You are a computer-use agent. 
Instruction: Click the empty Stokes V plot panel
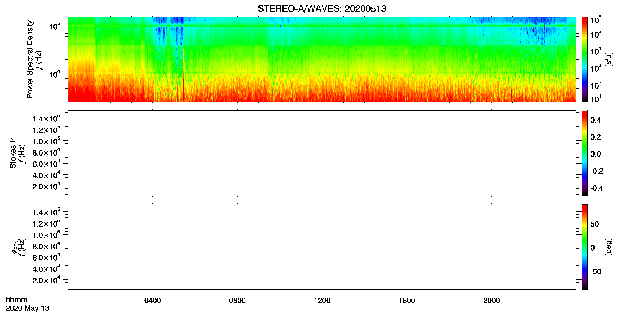coord(322,153)
